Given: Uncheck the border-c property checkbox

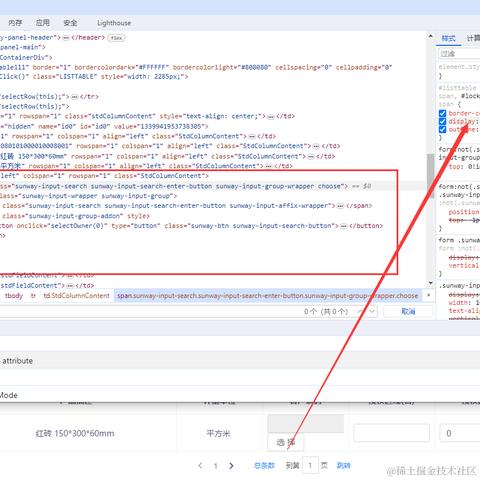Looking at the screenshot, I should [442, 113].
